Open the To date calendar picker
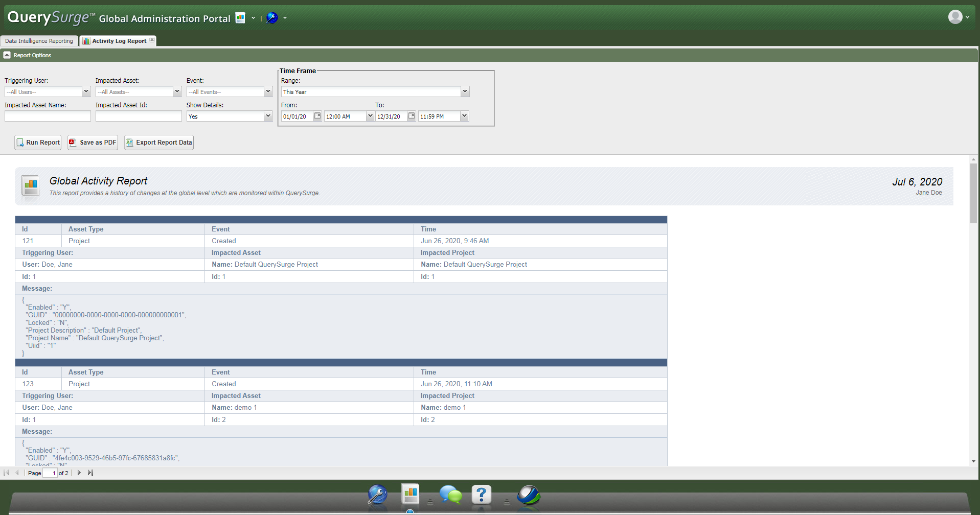The image size is (980, 515). point(412,116)
